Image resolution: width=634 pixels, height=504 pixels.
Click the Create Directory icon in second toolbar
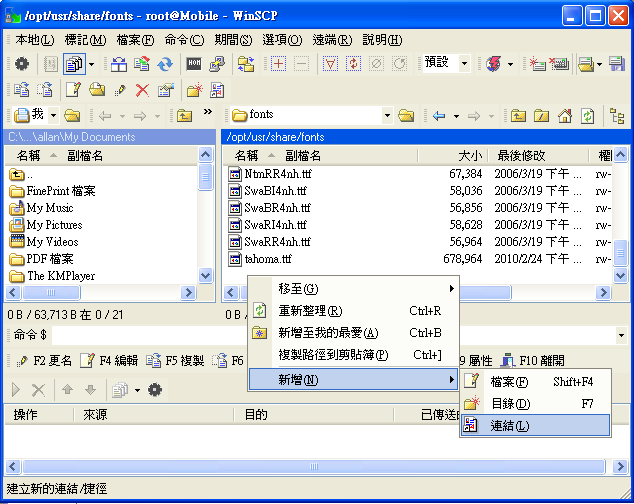click(194, 90)
